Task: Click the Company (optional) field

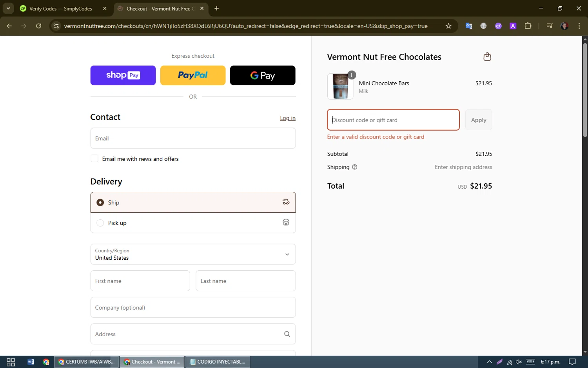Action: 193,308
